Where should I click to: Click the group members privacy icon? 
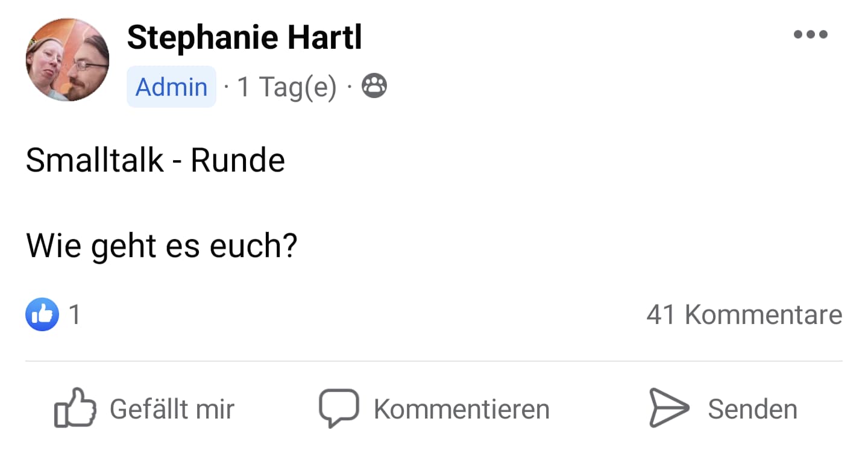coord(374,87)
